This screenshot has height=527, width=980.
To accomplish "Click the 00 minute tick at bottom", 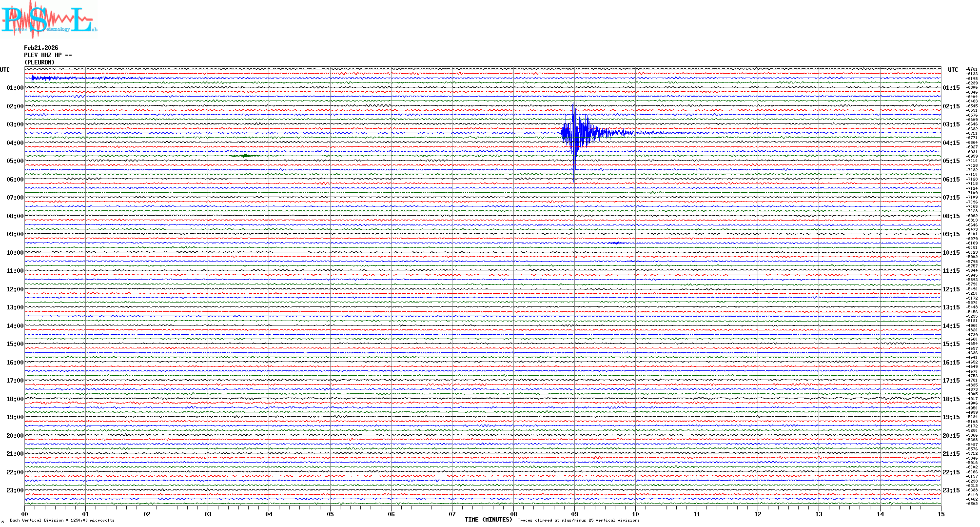I will pyautogui.click(x=24, y=514).
